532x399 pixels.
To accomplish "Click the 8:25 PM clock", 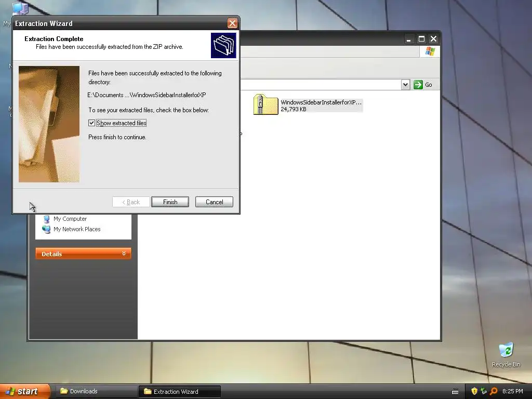I will tap(513, 392).
